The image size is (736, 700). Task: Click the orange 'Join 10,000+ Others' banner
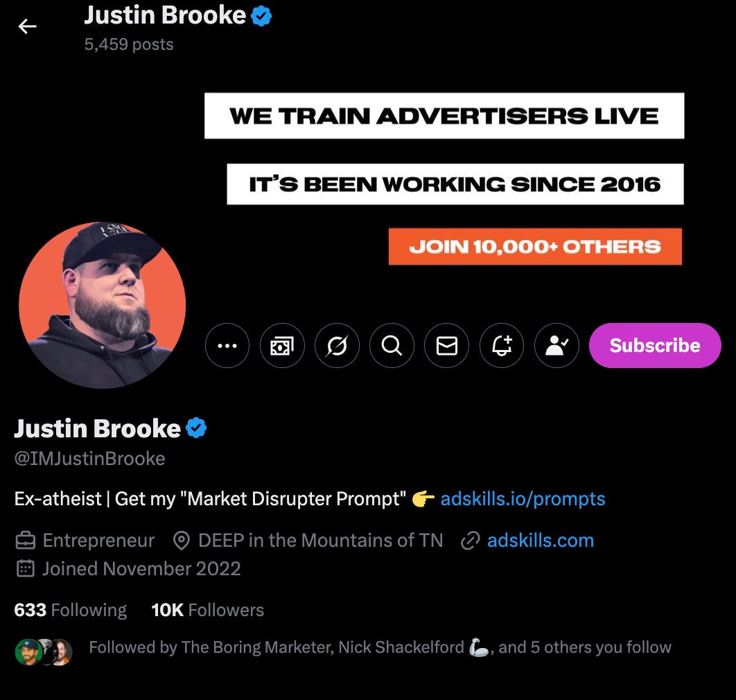tap(535, 247)
